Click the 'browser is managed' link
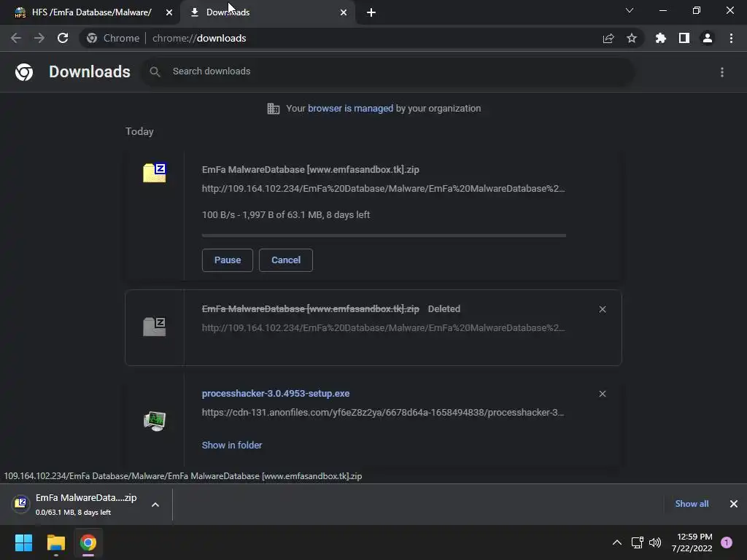This screenshot has width=747, height=560. tap(351, 109)
